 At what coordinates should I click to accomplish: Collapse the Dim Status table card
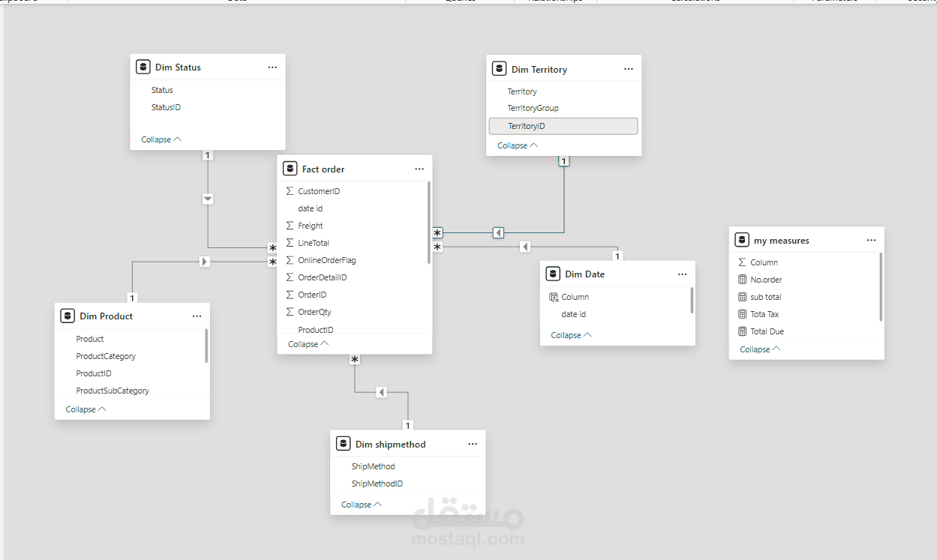tap(161, 139)
